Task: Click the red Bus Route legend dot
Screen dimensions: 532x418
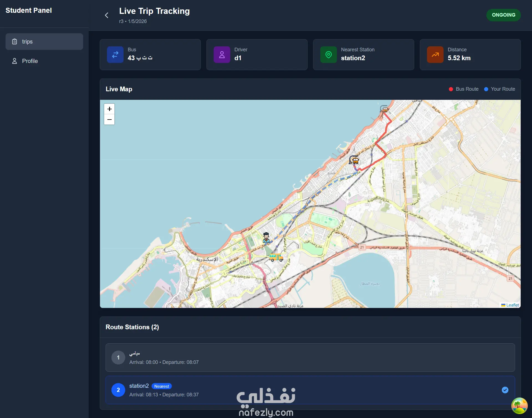Action: (x=451, y=89)
